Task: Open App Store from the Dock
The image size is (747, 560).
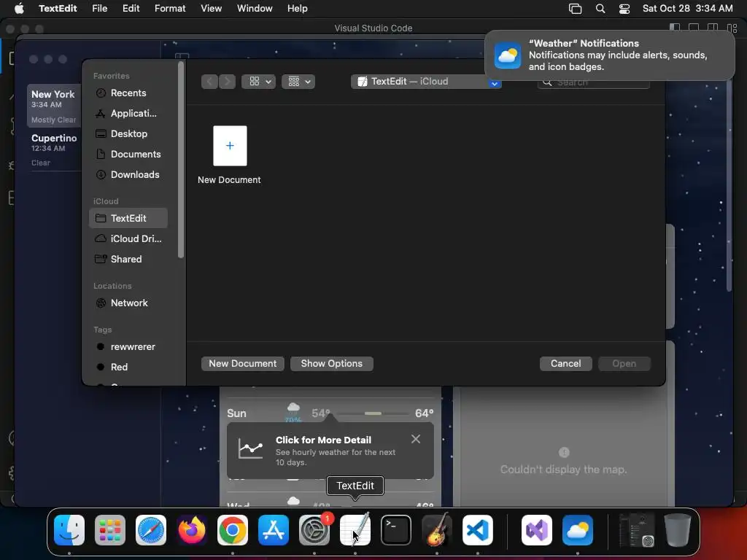Action: click(x=274, y=530)
